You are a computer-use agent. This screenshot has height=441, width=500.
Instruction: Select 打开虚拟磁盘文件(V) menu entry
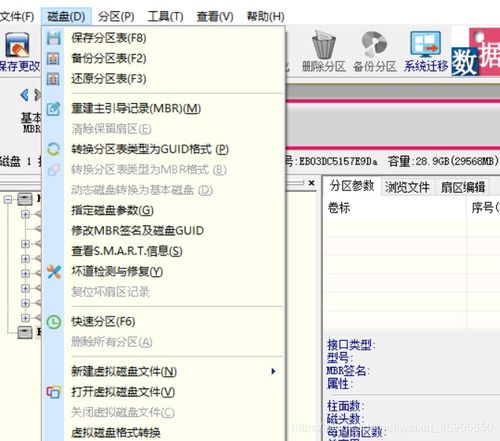163,392
